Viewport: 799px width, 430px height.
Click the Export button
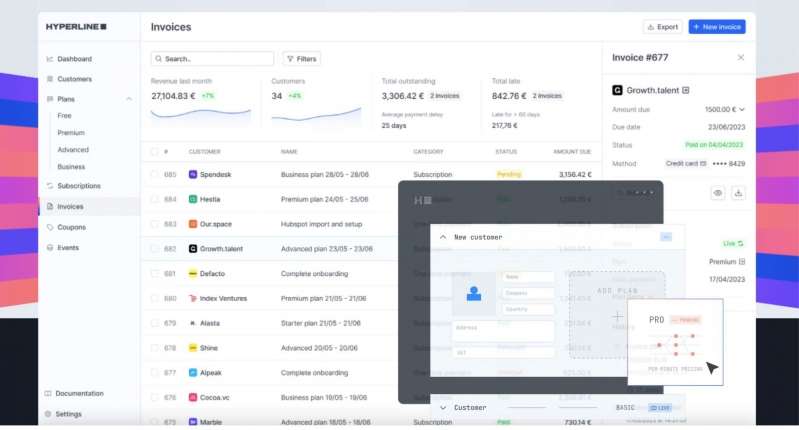click(x=662, y=27)
